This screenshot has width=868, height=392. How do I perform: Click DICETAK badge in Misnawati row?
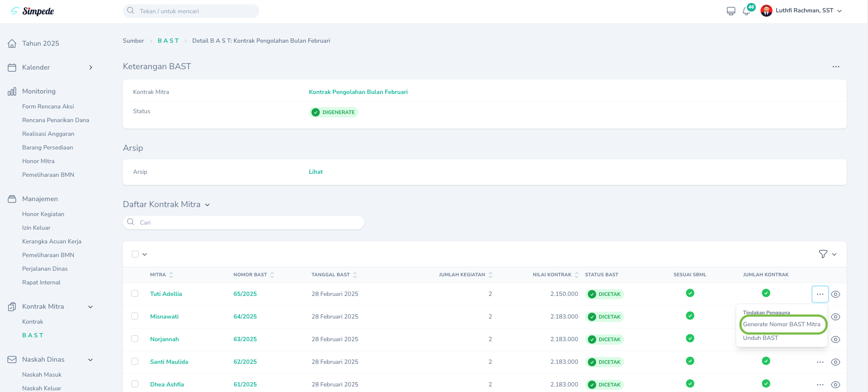(x=605, y=317)
